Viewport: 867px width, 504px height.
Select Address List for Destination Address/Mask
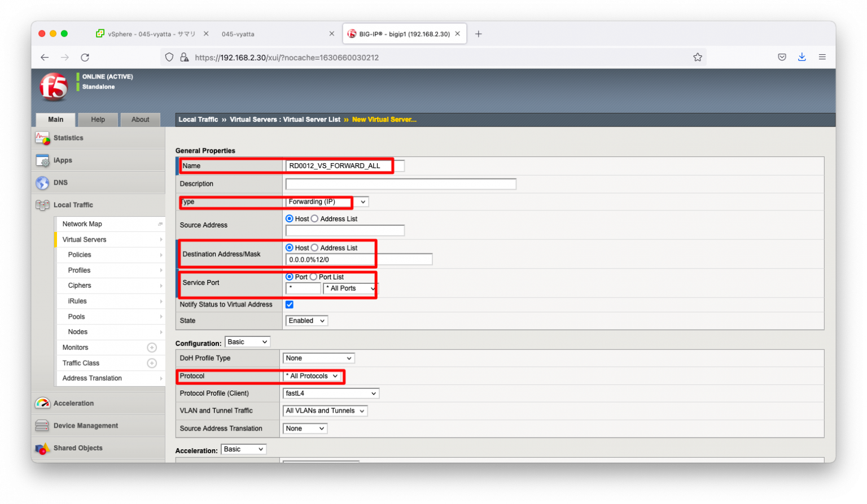(x=314, y=247)
